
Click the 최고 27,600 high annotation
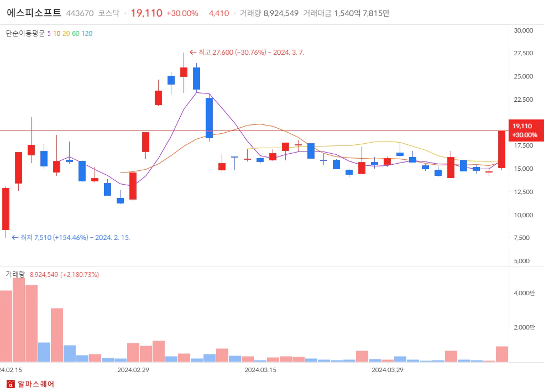[247, 53]
